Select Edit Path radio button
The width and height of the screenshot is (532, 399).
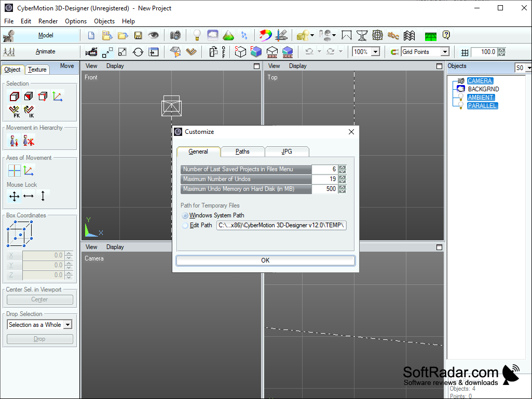185,226
